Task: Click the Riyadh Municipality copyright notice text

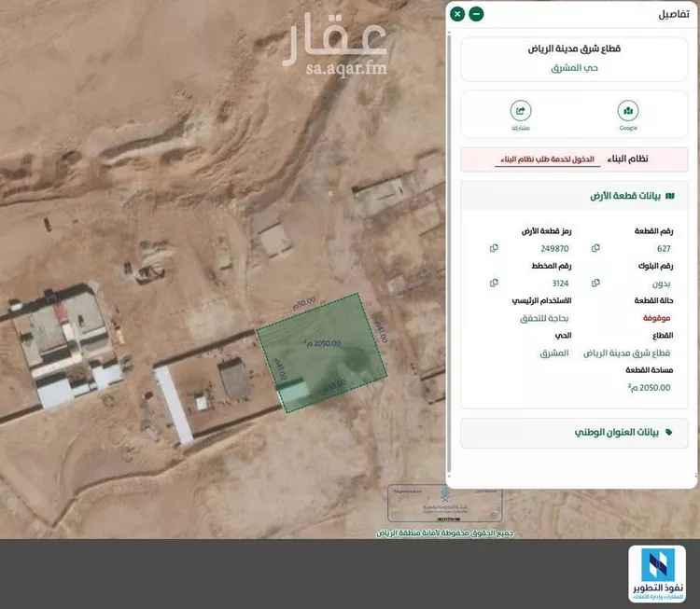Action: 445,533
